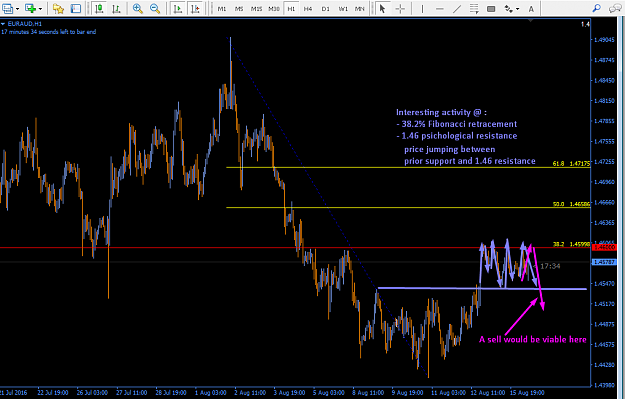Toggle chart auto scroll
Viewport: 625px width, 399px height.
click(178, 8)
